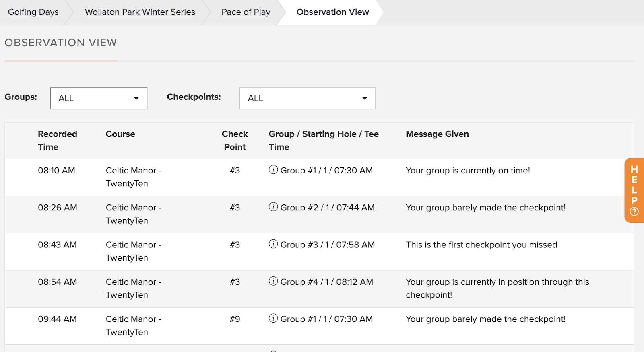644x352 pixels.
Task: Expand the Groups ALL dropdown
Action: 99,98
